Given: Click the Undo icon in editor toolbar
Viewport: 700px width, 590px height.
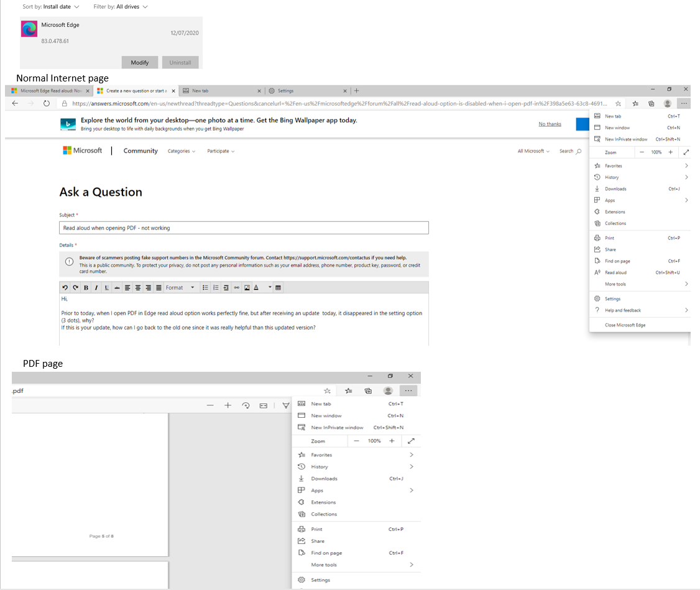Looking at the screenshot, I should point(65,287).
